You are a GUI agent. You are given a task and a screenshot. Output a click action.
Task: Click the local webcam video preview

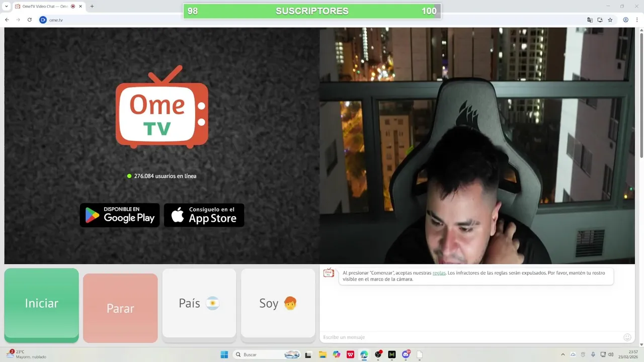pos(477,146)
